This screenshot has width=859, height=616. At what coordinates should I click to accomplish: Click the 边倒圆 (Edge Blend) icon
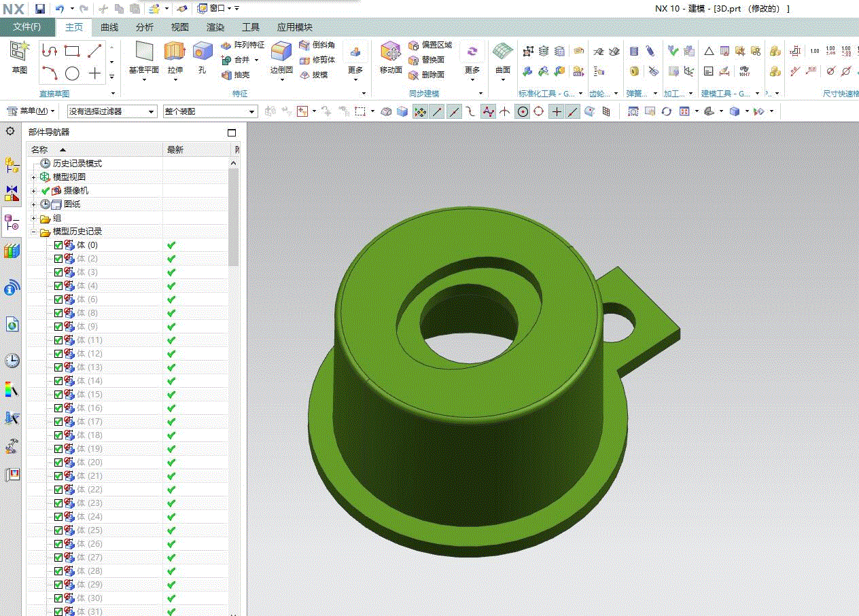point(281,52)
